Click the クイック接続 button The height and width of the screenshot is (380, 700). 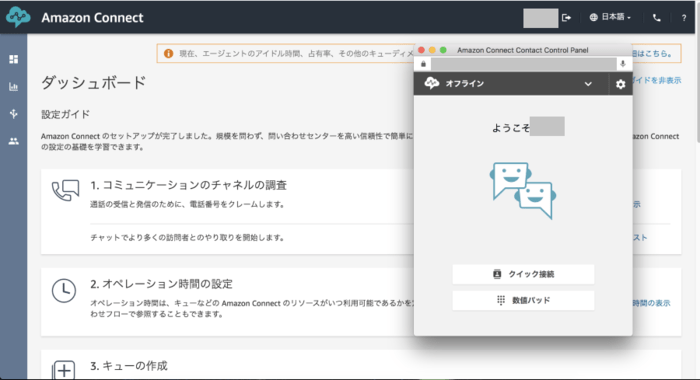point(523,274)
